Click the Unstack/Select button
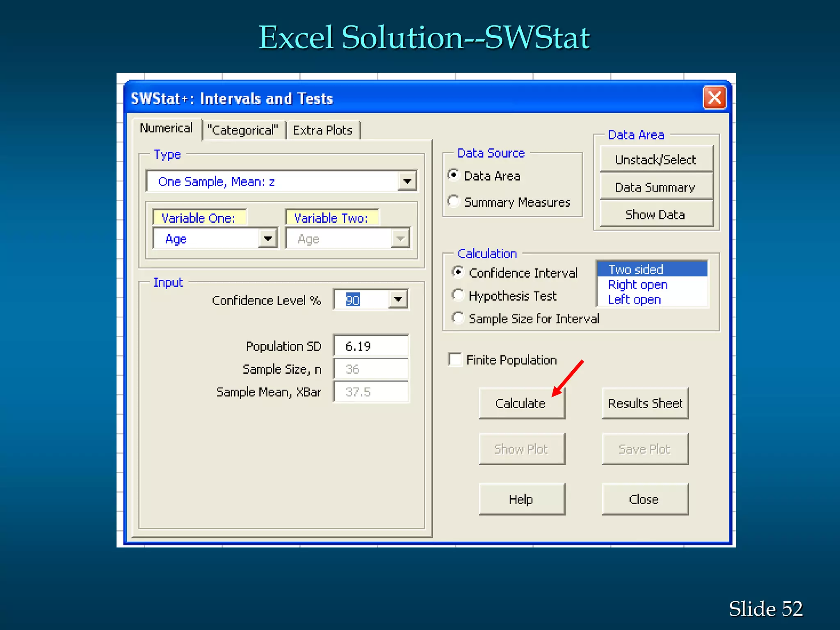Screen dimensions: 840x630 tap(656, 160)
